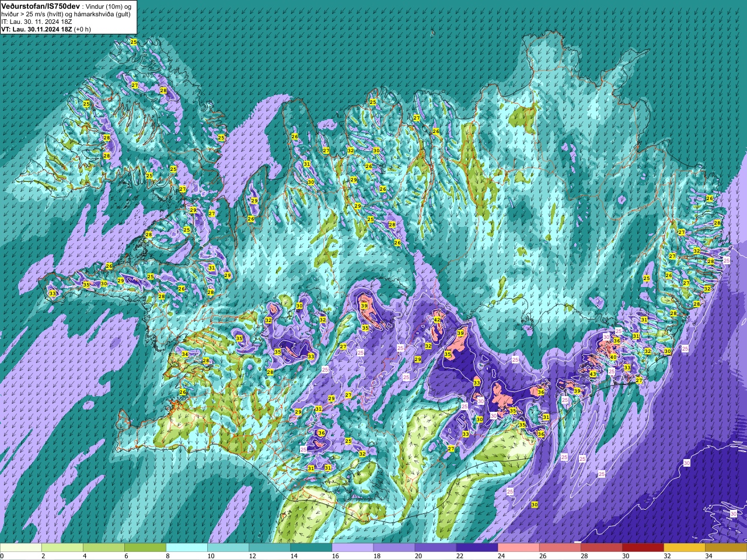
Task: Select the 24–26 m/s light pink legend swatch
Action: pos(519,548)
